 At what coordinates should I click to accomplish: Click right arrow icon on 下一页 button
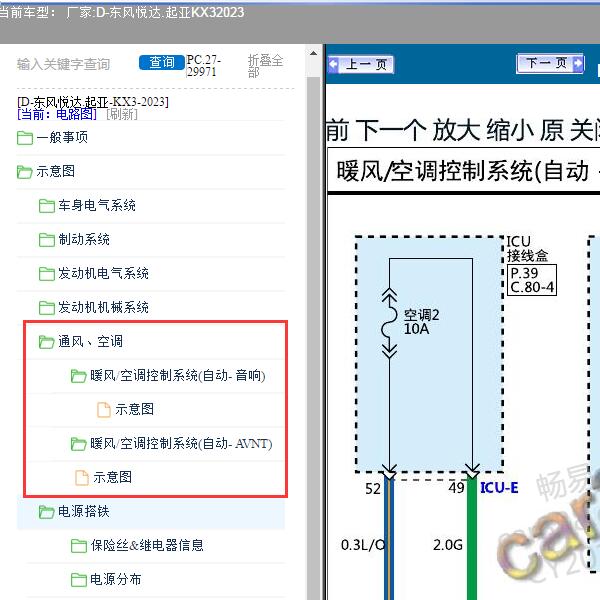(x=578, y=63)
